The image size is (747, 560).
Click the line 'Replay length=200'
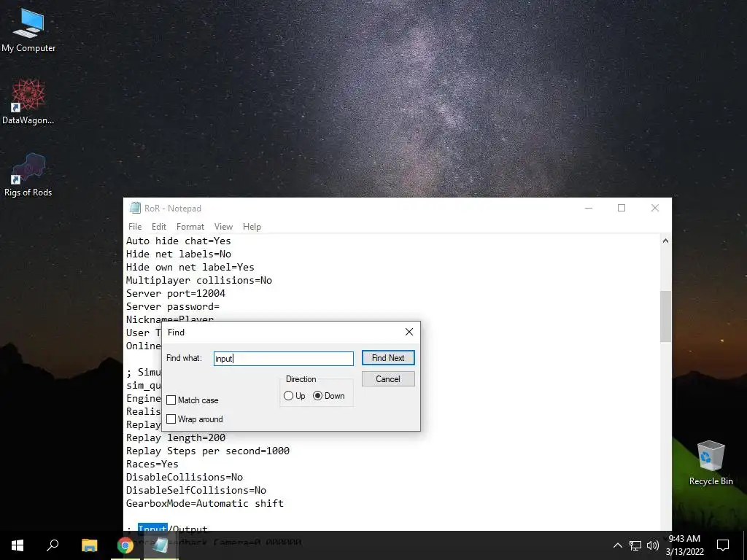click(x=175, y=437)
